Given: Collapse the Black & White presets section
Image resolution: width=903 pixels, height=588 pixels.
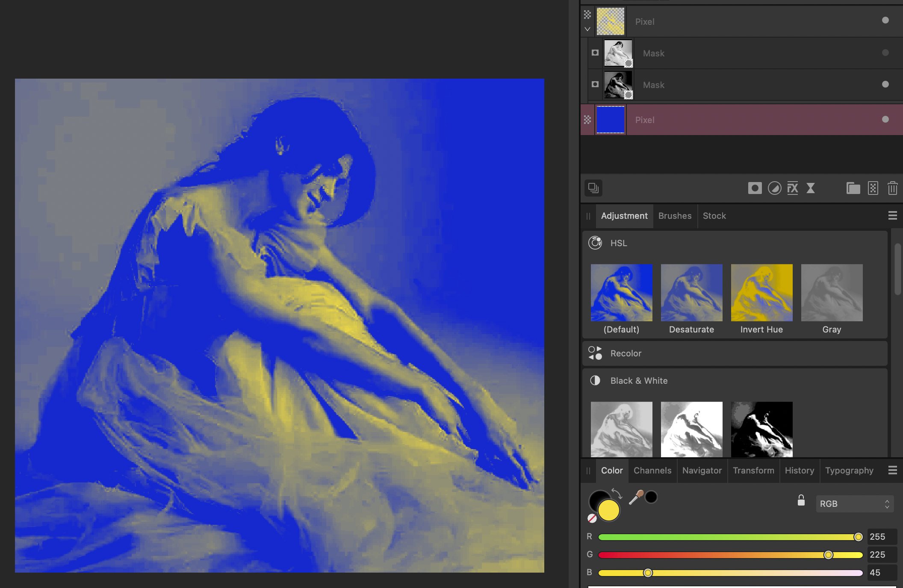Looking at the screenshot, I should pyautogui.click(x=735, y=381).
